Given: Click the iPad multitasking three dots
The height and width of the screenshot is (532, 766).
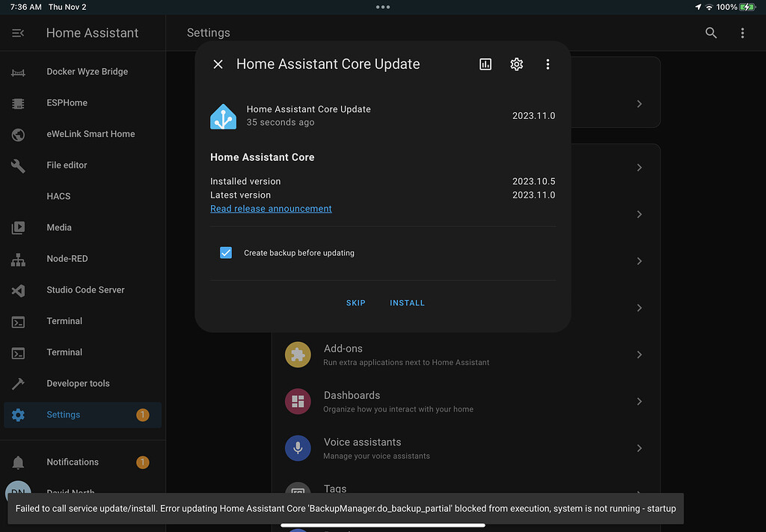Looking at the screenshot, I should pos(383,7).
